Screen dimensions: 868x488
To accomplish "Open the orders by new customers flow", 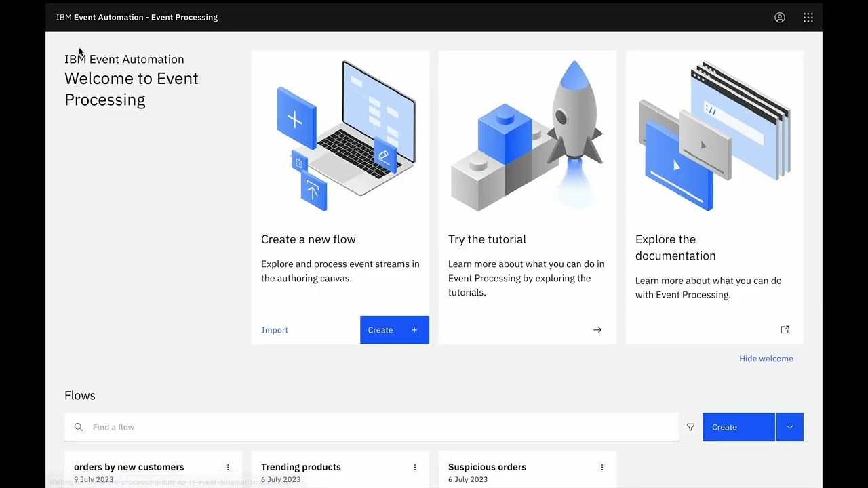I will 129,467.
